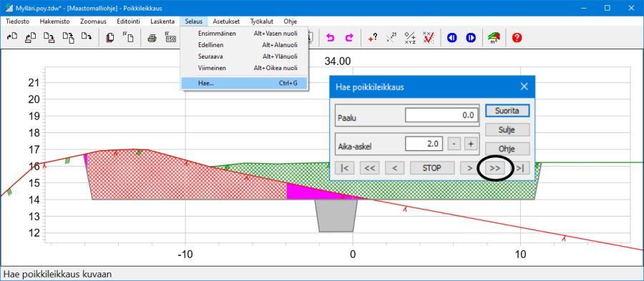Click the magenta redo arrow icon

[349, 38]
